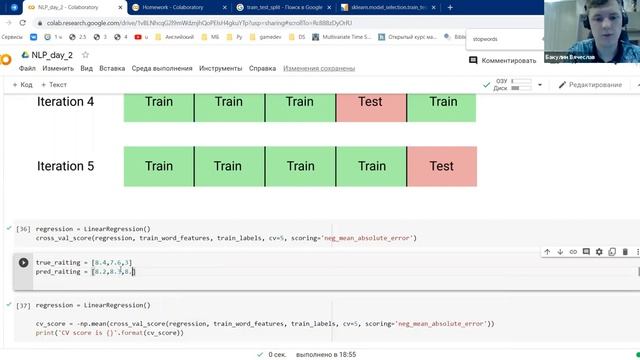Move the cell down with arrow icon

pyautogui.click(x=560, y=252)
